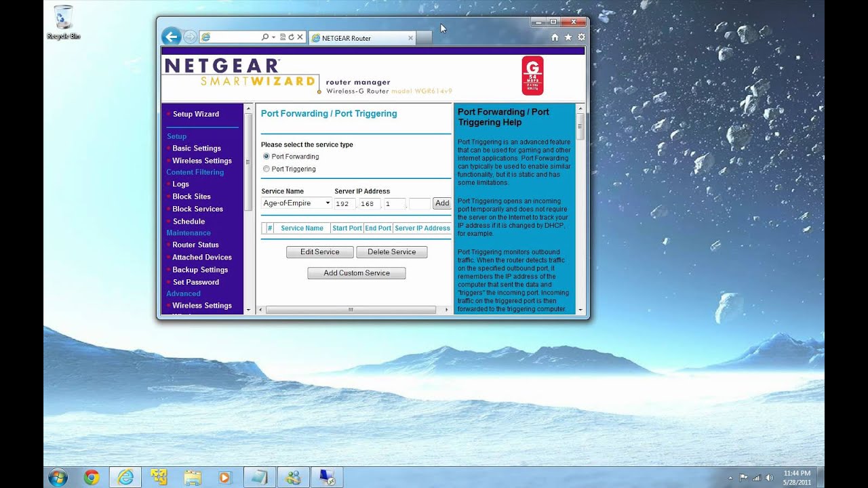
Task: Click the Start Port column header
Action: click(347, 228)
